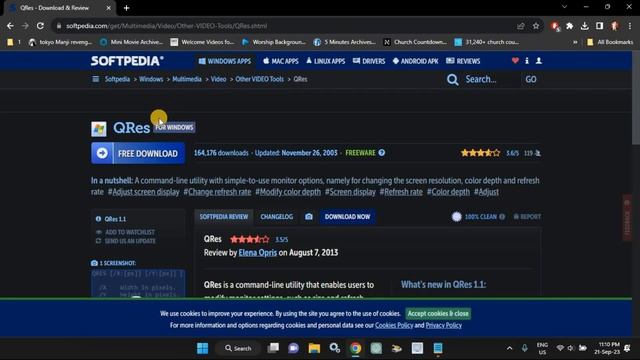640x360 pixels.
Task: Click the browser reload icon
Action: coord(40,26)
